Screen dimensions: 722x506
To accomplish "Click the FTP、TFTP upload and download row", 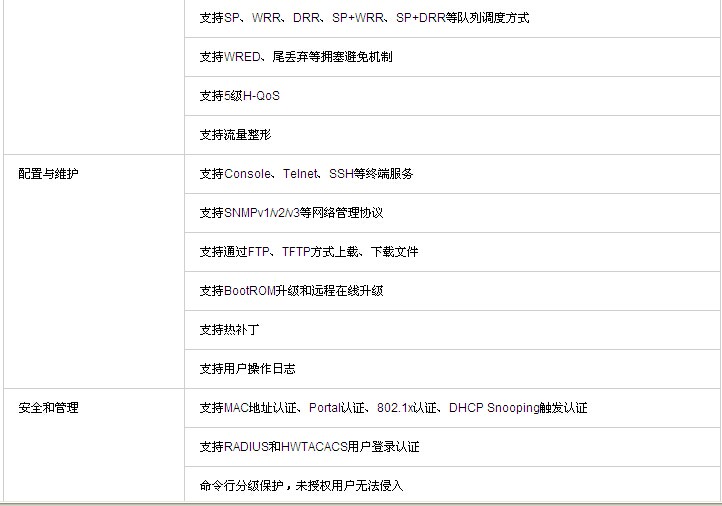I will [x=308, y=252].
